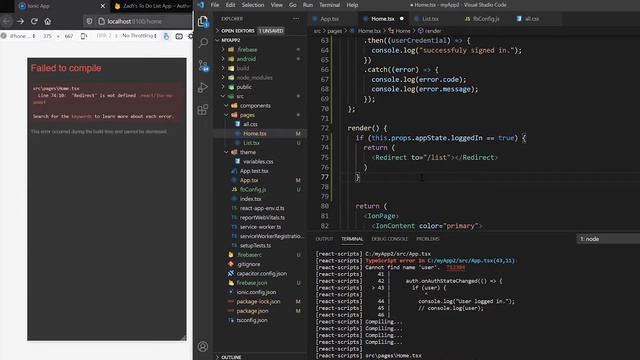Open the App.tsx error path link in terminal
Viewport: 640px width, 360px height.
click(471, 260)
